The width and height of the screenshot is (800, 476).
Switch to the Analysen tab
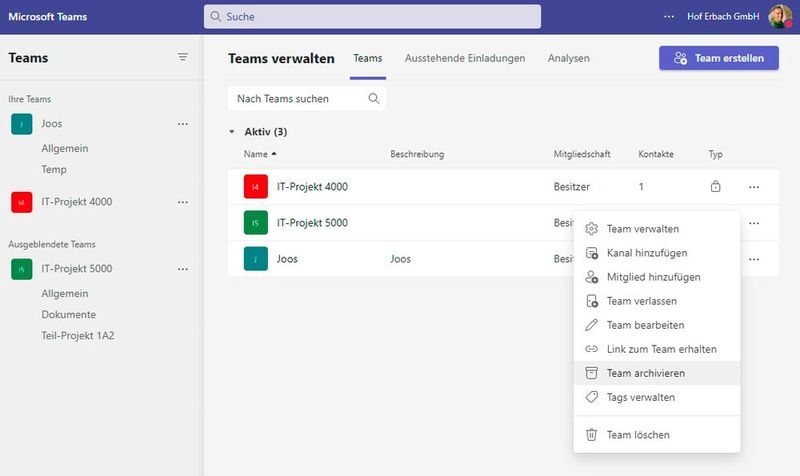[x=568, y=58]
